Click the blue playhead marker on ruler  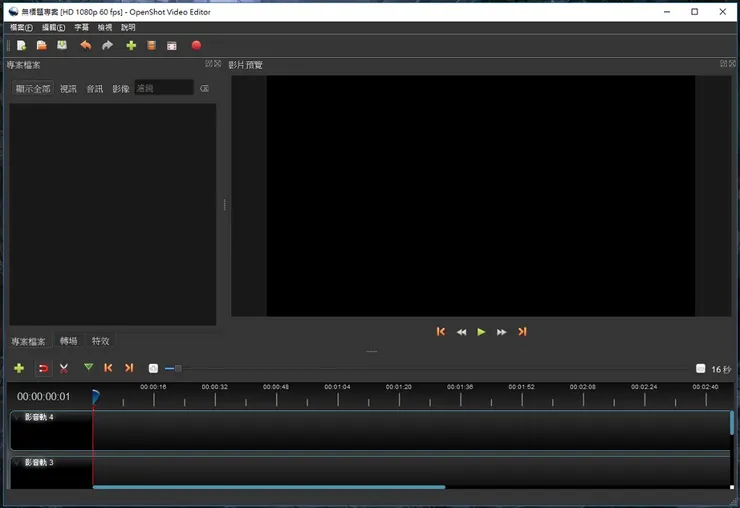(x=95, y=397)
